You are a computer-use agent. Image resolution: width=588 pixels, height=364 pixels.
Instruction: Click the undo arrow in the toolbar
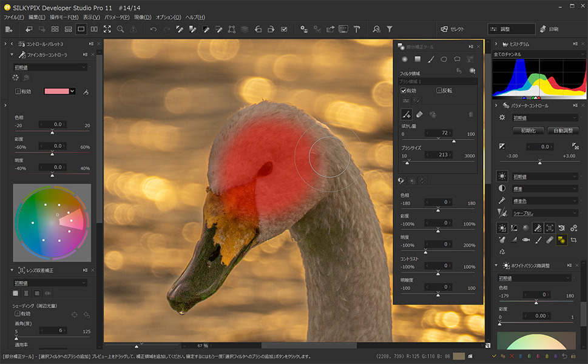pyautogui.click(x=154, y=29)
